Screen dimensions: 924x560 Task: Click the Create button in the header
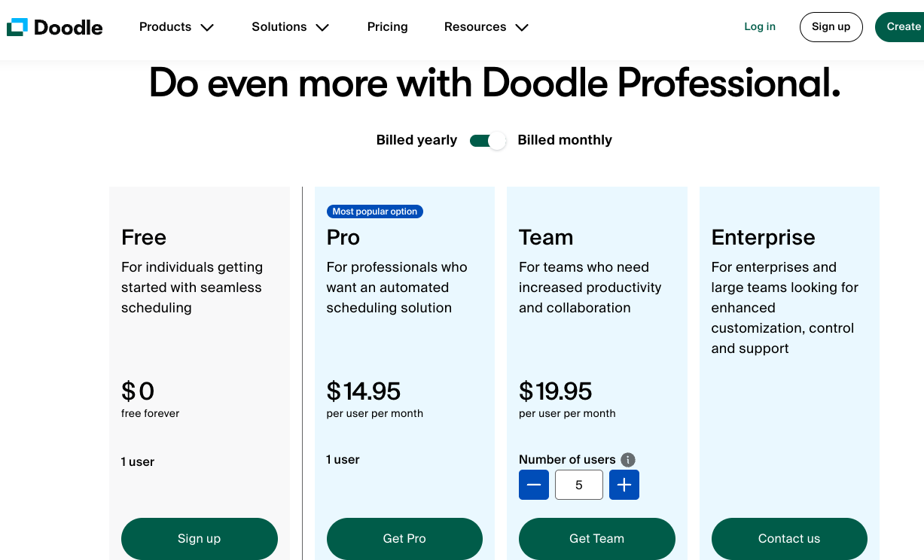click(x=902, y=26)
